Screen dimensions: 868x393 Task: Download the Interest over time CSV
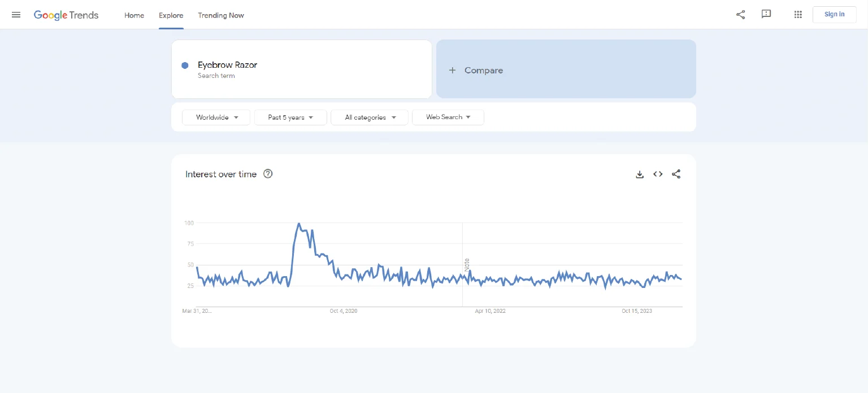[x=640, y=174]
